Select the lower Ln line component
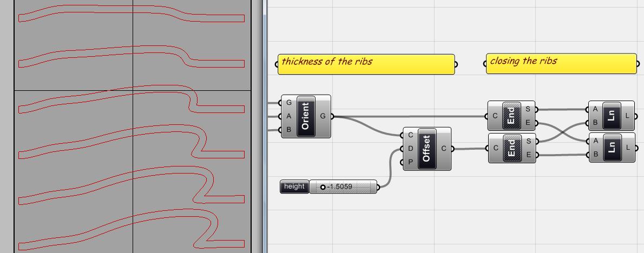The image size is (644, 253). point(612,148)
